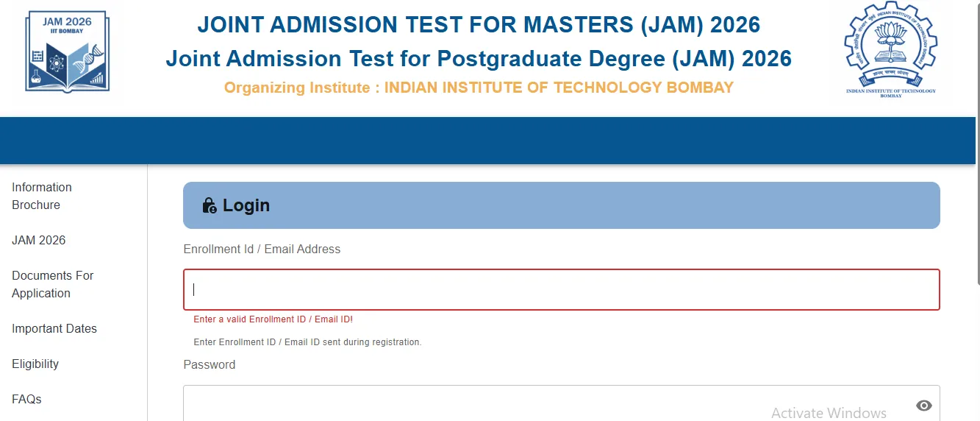The width and height of the screenshot is (980, 421).
Task: Open the Important Dates page
Action: [54, 328]
